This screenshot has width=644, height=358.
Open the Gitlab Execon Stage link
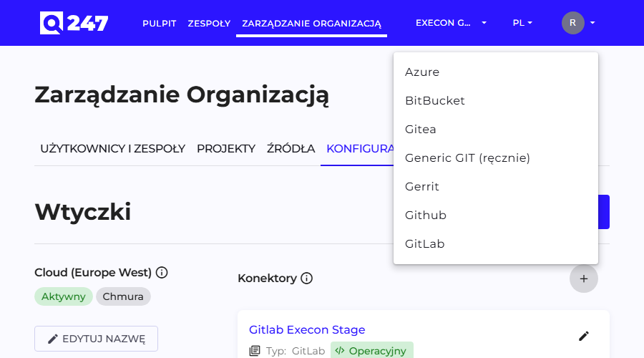(307, 329)
